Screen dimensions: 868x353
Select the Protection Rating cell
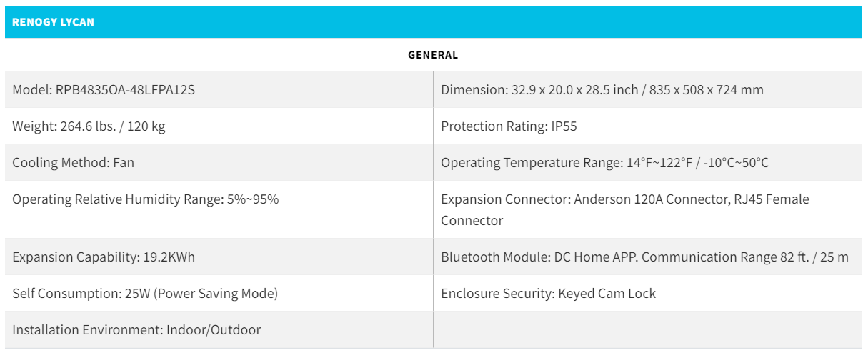click(x=509, y=126)
